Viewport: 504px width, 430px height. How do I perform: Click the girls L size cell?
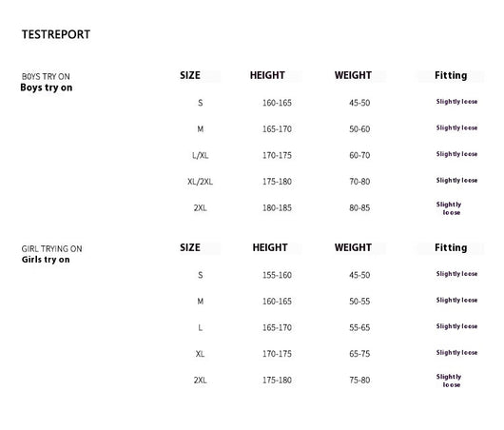(x=201, y=327)
